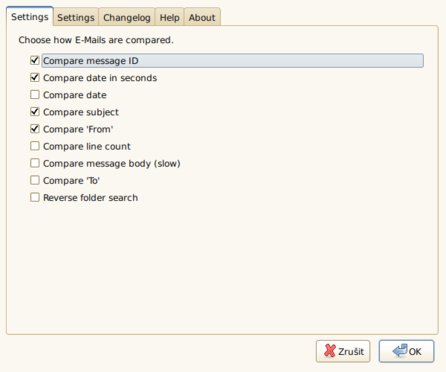Open the Changelog tab

click(x=127, y=17)
